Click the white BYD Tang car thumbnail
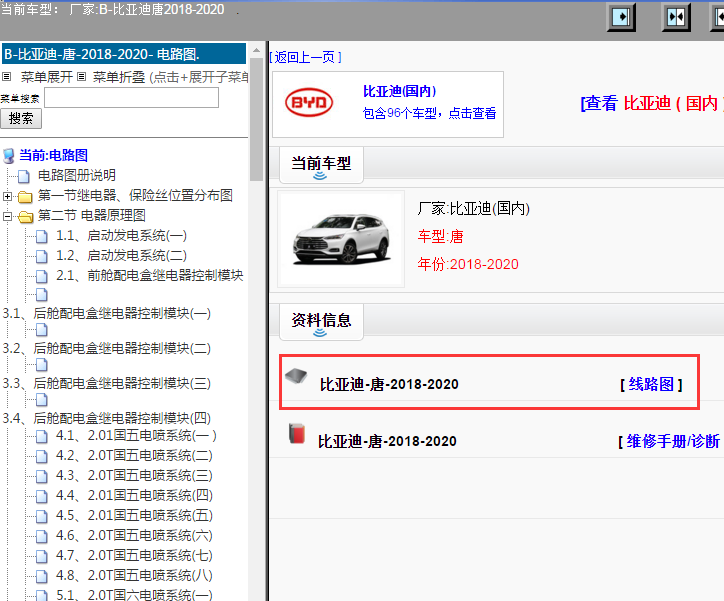Screen dimensions: 724x601 (x=341, y=239)
